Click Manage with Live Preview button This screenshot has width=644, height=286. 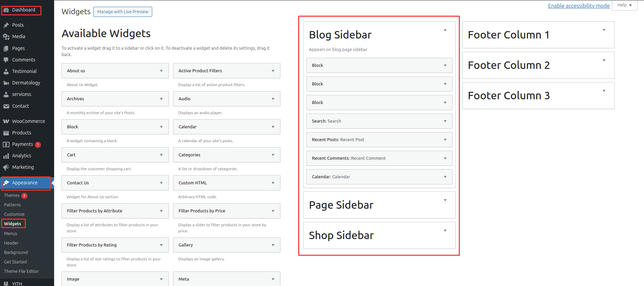123,12
